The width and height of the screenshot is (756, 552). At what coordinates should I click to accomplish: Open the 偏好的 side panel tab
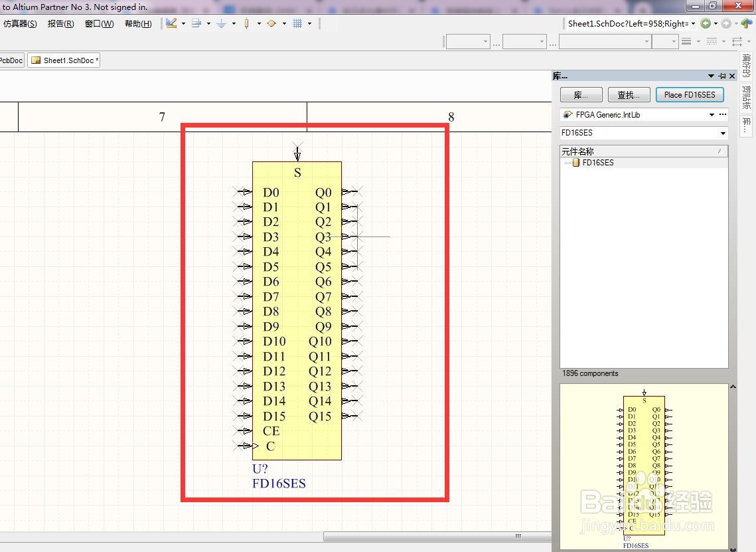[x=746, y=66]
